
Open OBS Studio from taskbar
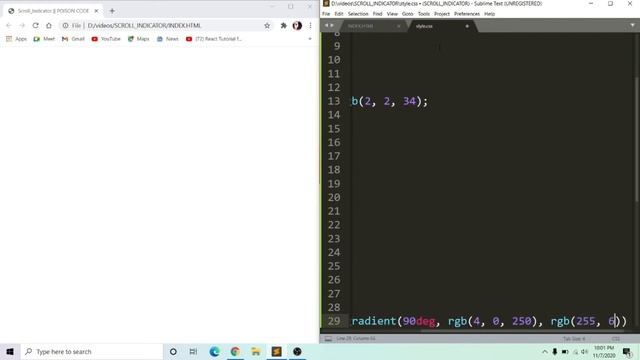click(297, 351)
